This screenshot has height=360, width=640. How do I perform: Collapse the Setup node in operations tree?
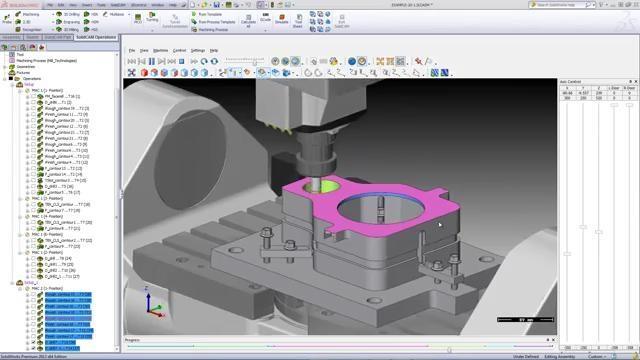click(x=12, y=84)
